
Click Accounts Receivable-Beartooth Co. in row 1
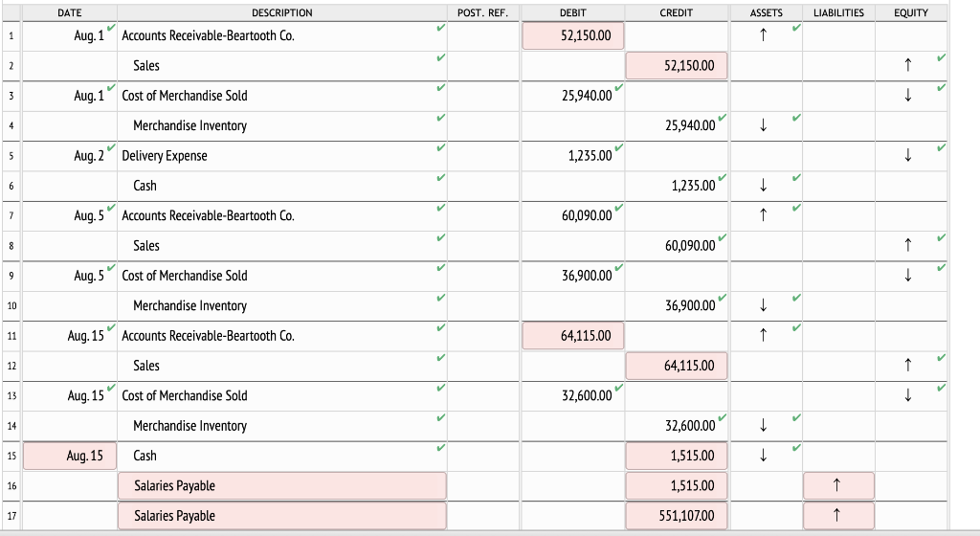208,35
